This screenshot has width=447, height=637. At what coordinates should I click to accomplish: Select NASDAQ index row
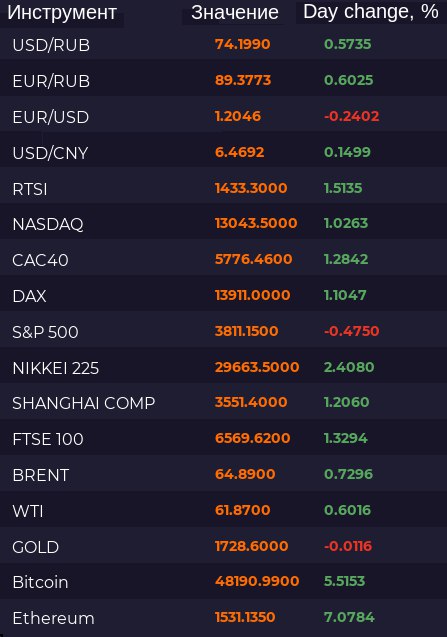[224, 224]
